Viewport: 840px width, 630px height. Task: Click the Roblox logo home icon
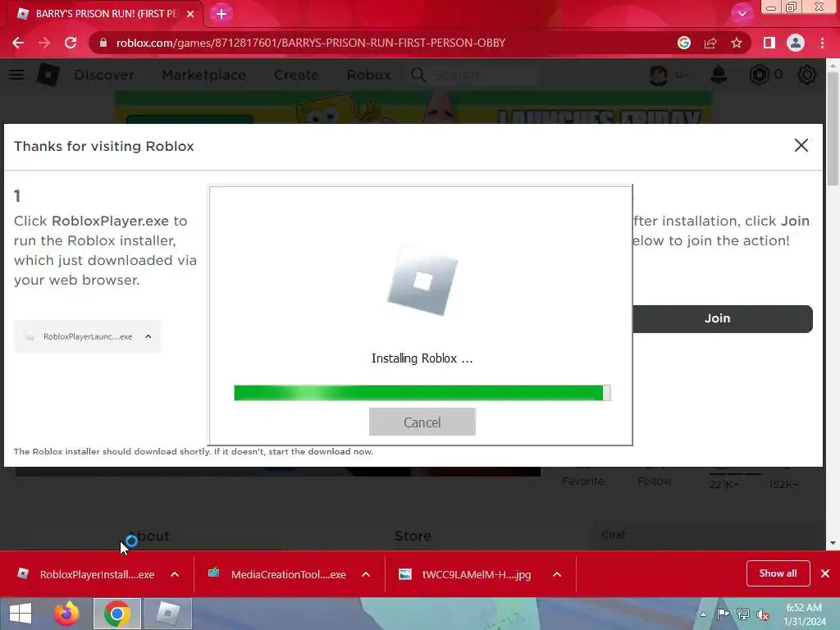(x=48, y=75)
